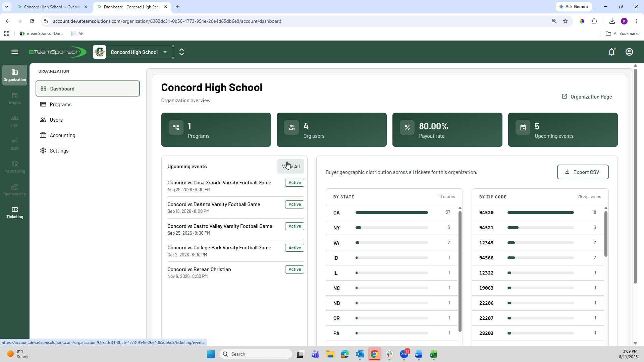Open a new browser tab

coord(177,7)
